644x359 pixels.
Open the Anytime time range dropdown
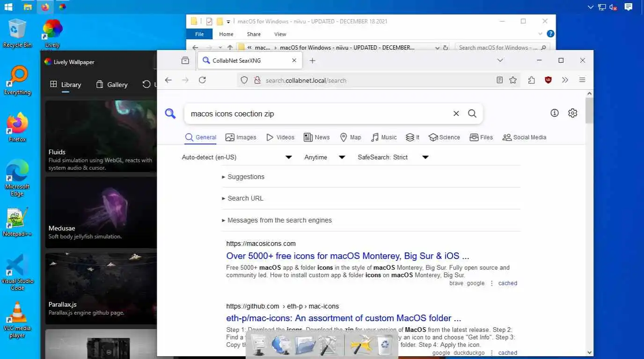(325, 157)
